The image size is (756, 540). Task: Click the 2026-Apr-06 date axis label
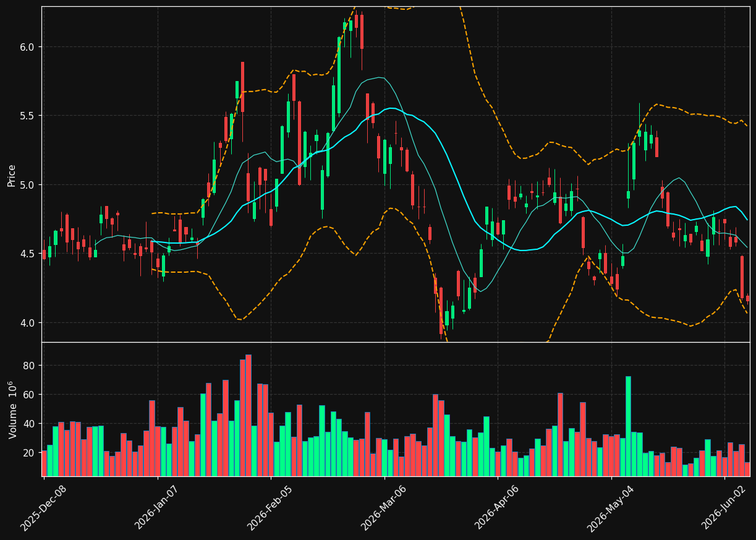click(x=497, y=508)
